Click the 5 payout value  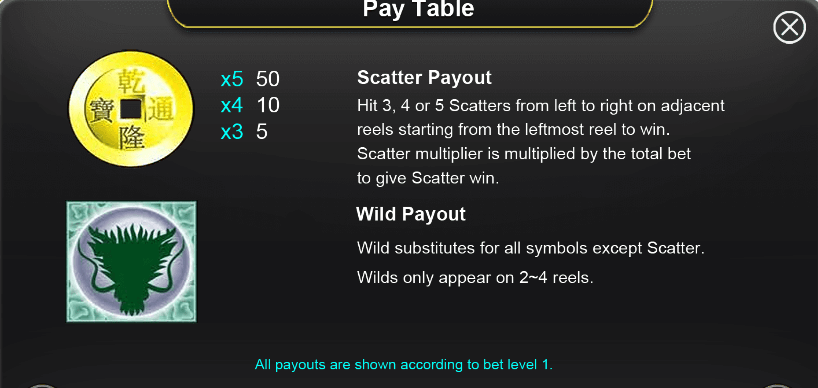[262, 132]
